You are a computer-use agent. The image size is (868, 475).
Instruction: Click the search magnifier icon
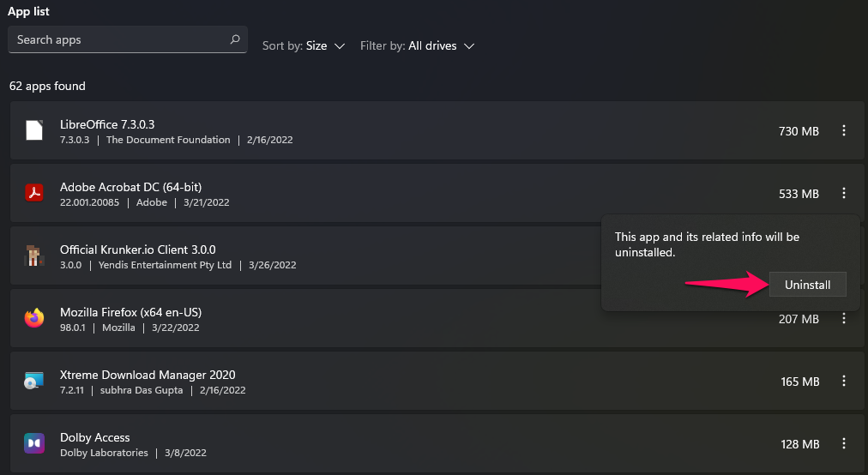[235, 39]
